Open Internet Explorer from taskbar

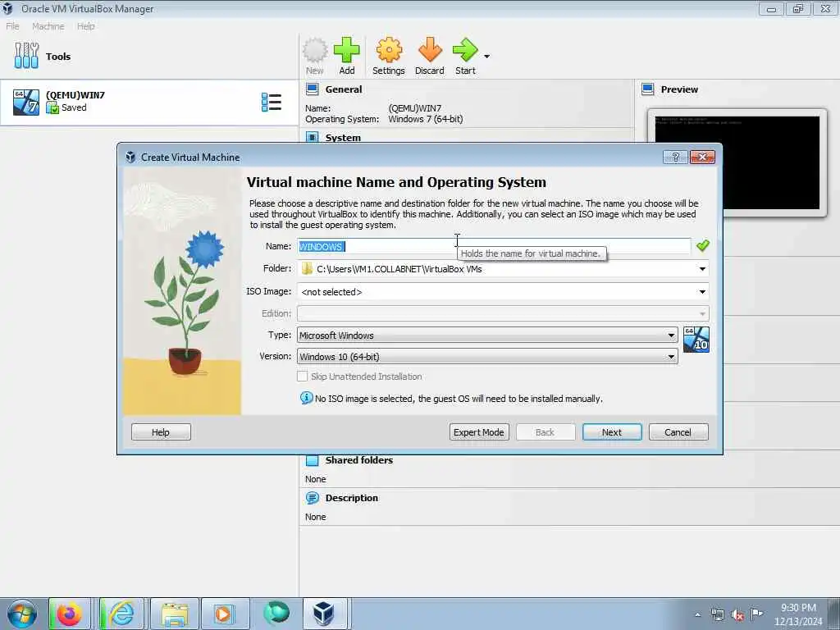121,614
